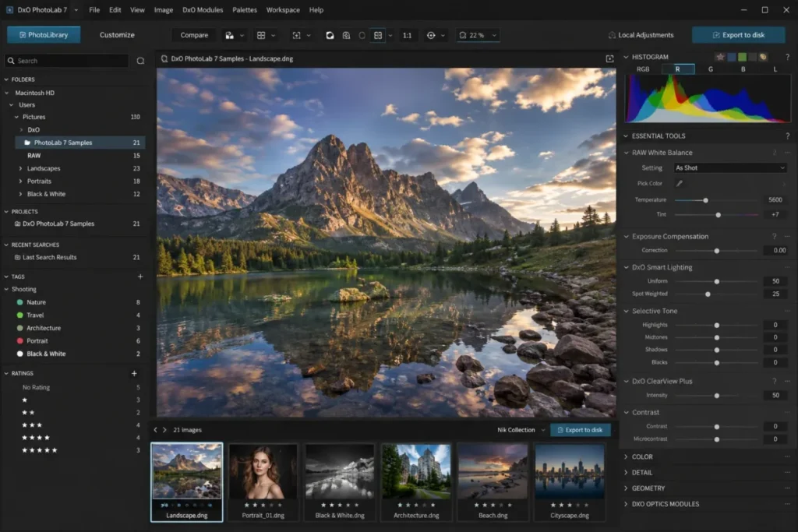Click the fullscreen icon above the image corner
Screen dimensions: 798x532
(x=609, y=58)
